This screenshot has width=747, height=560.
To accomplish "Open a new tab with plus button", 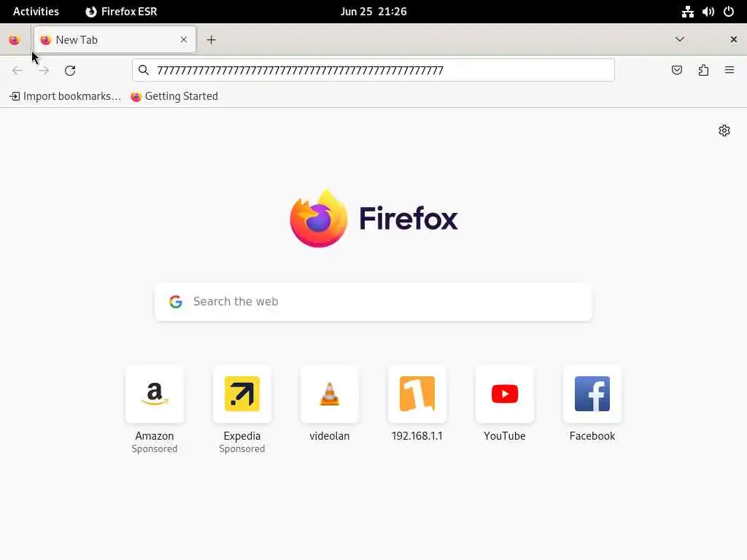I will 211,40.
